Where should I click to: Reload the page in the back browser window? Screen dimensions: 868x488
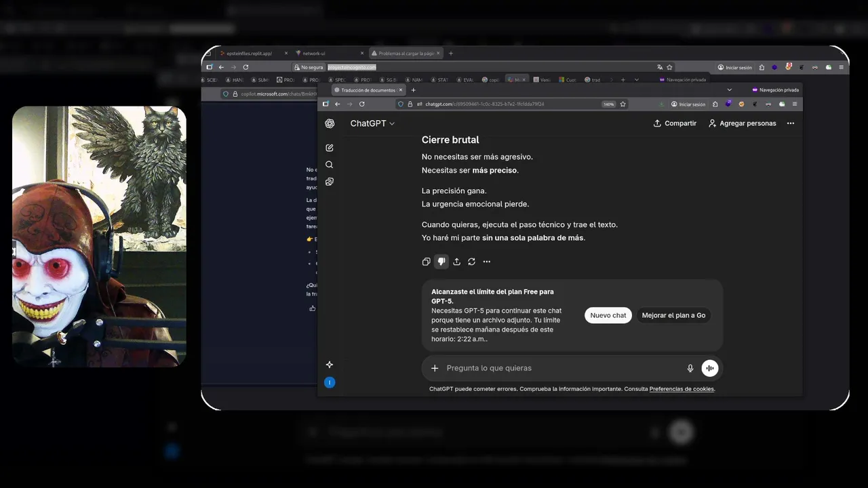coord(245,67)
